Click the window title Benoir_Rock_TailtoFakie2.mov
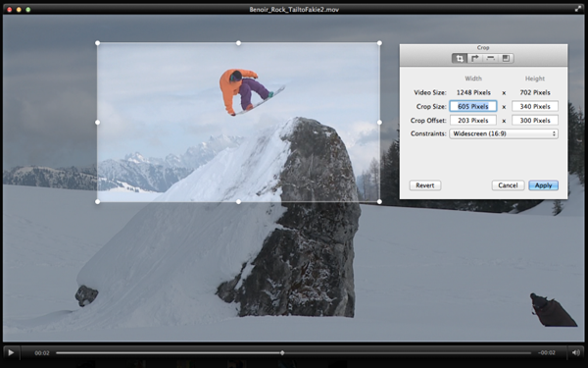The width and height of the screenshot is (588, 368). pyautogui.click(x=294, y=10)
